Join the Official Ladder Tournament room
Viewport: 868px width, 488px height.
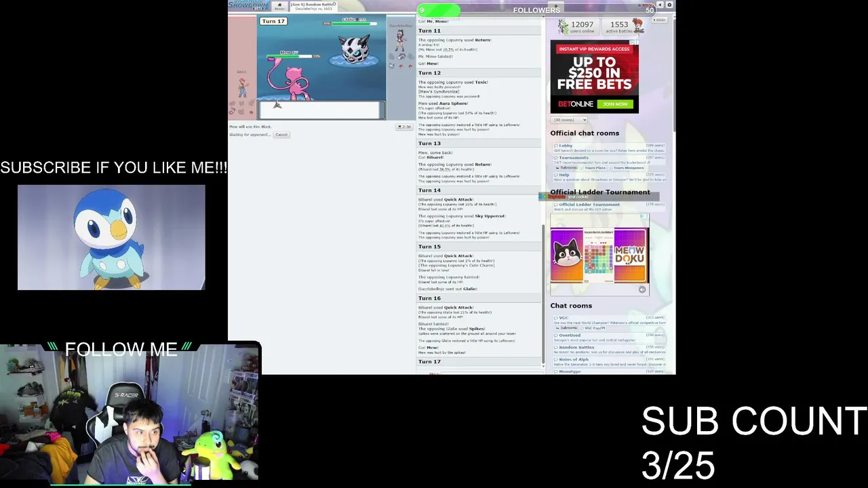pyautogui.click(x=608, y=207)
